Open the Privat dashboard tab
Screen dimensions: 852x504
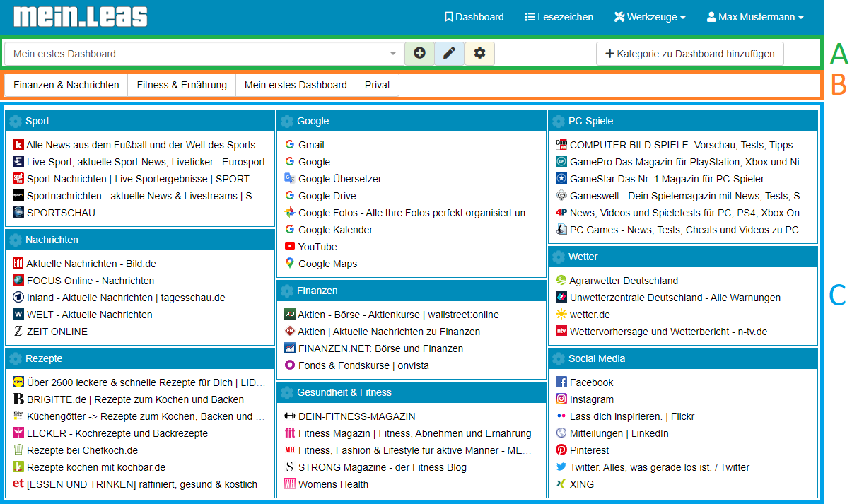tap(378, 85)
